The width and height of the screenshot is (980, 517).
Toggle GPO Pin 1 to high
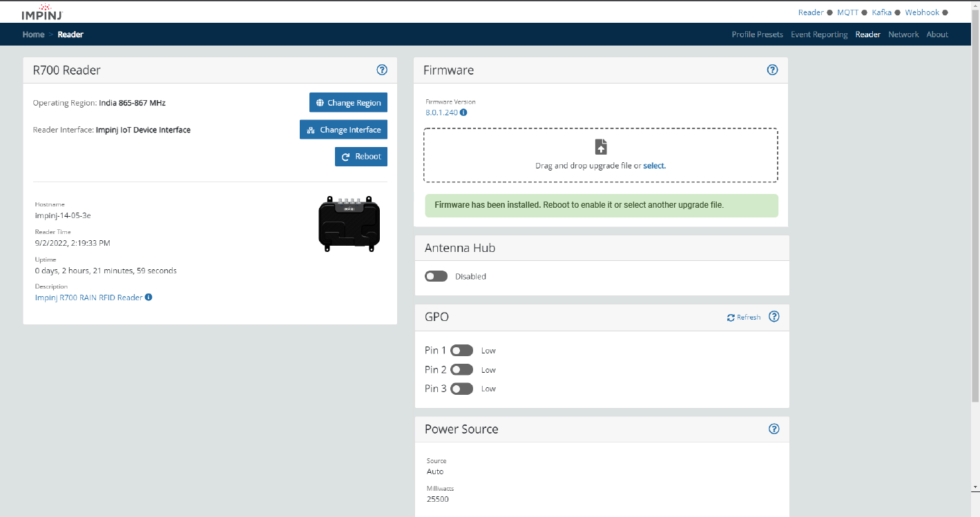coord(461,351)
